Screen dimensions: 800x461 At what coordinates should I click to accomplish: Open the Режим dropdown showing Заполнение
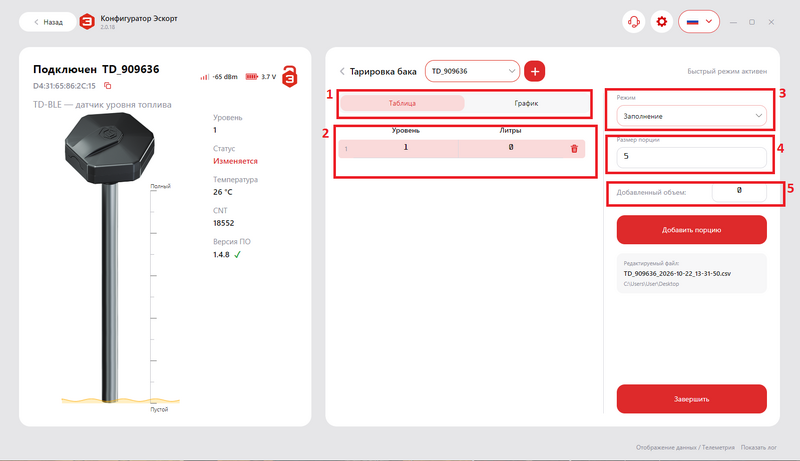(691, 116)
